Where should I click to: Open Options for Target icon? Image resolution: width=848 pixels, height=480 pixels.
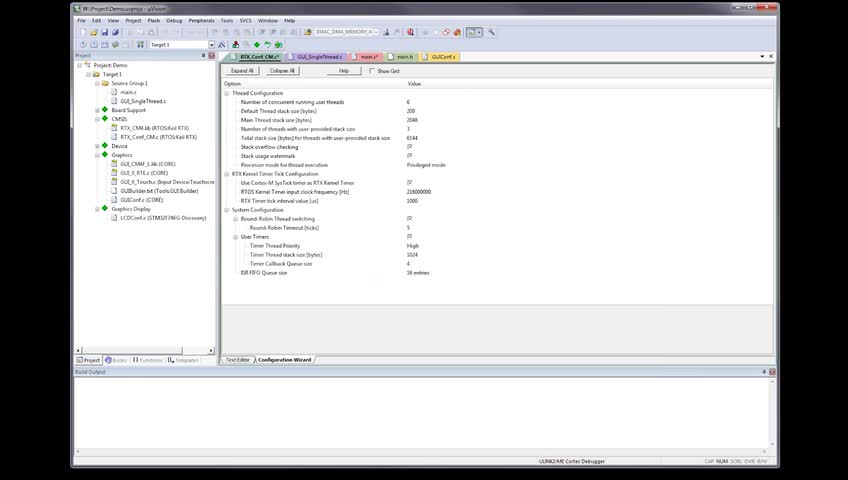pyautogui.click(x=222, y=45)
